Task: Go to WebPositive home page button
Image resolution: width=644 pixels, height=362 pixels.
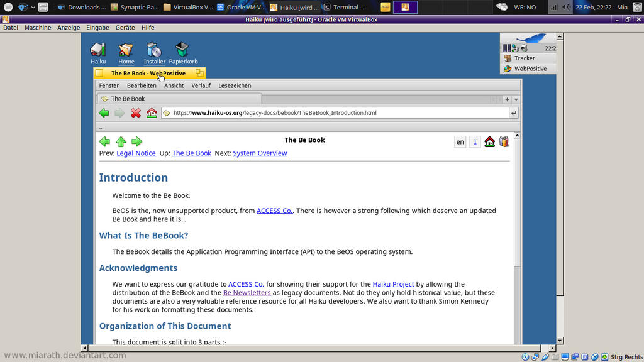Action: (152, 113)
